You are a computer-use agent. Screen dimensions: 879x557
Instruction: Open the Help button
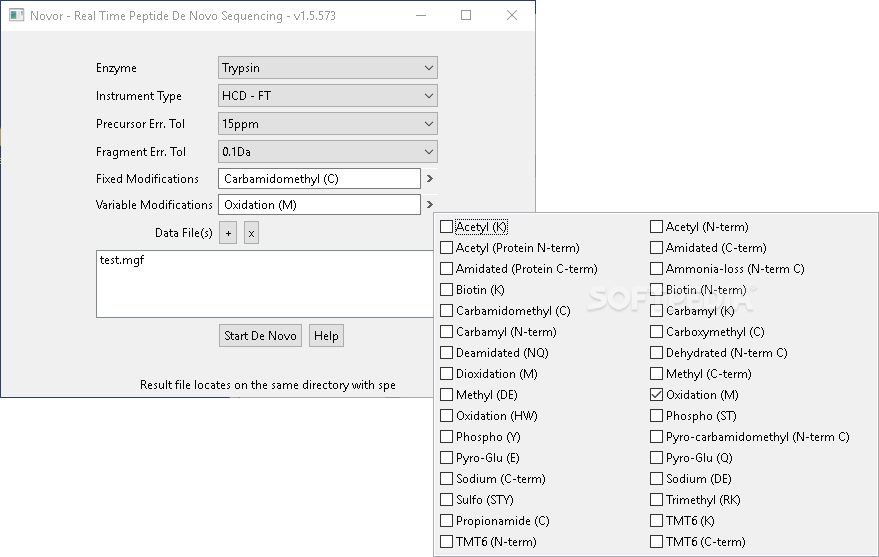tap(326, 336)
